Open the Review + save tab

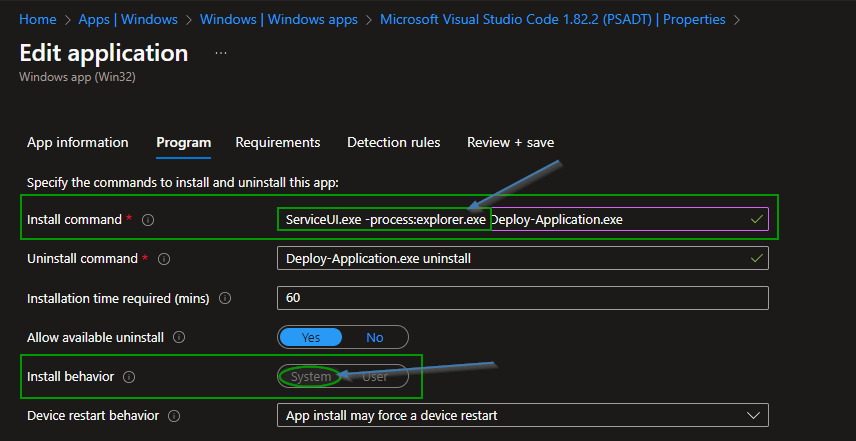click(510, 142)
